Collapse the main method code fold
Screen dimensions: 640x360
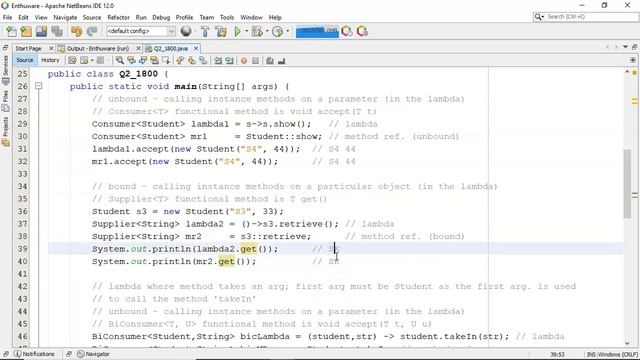coord(38,86)
